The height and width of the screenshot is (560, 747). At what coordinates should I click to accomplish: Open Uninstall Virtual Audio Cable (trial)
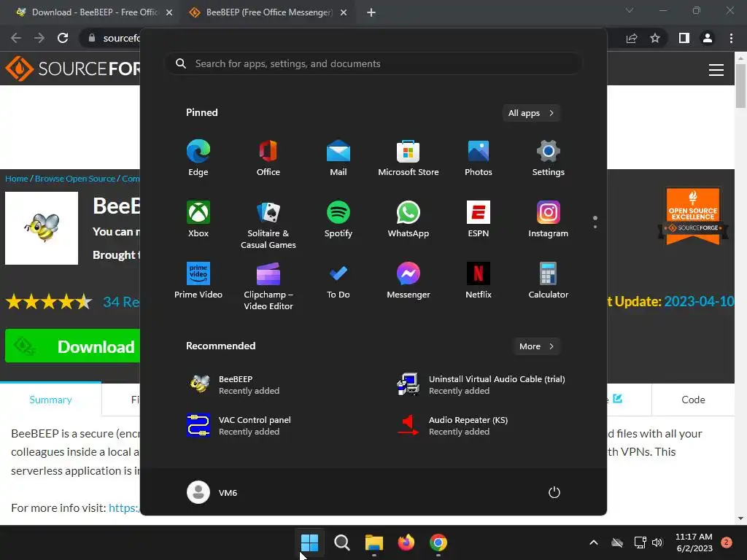click(x=481, y=385)
